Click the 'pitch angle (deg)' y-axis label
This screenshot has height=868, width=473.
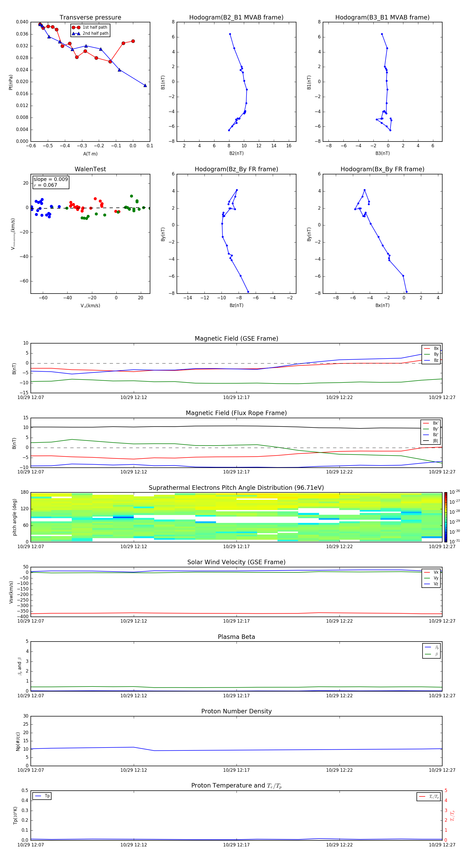coord(14,517)
